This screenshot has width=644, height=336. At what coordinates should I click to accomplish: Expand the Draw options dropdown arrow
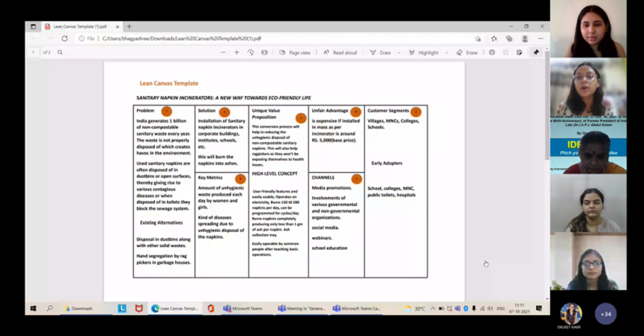point(399,53)
